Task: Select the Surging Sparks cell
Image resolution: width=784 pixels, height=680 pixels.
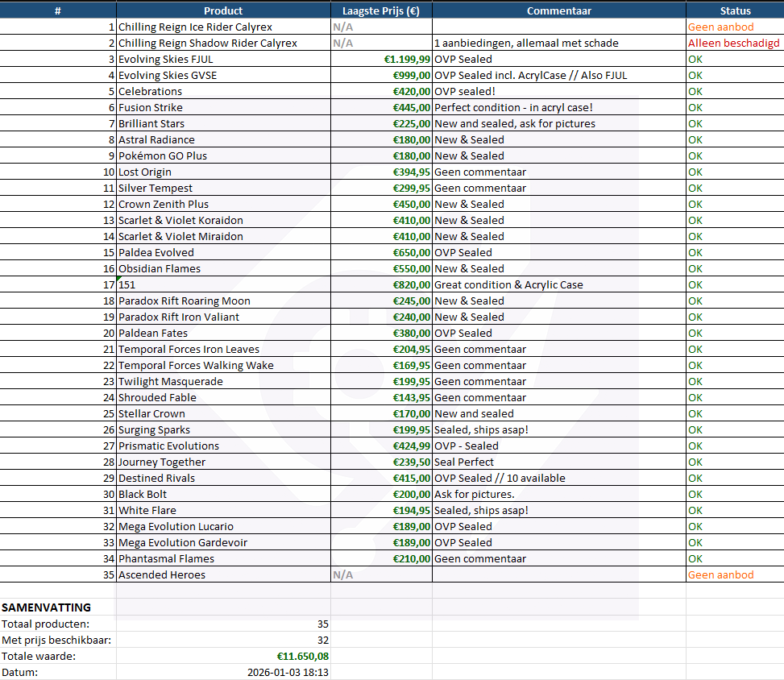Action: click(223, 429)
